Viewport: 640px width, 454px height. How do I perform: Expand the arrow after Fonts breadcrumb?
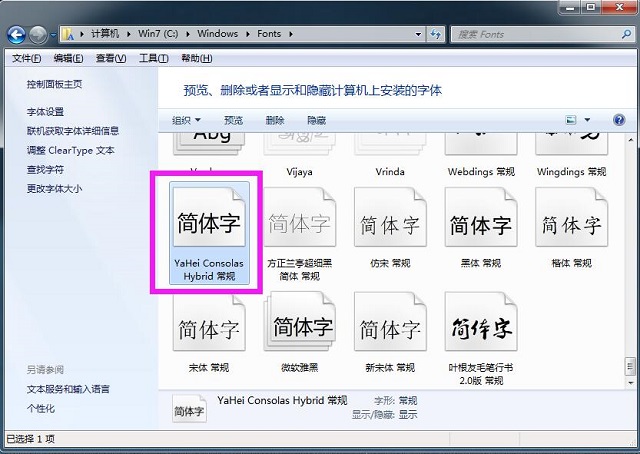(x=291, y=34)
